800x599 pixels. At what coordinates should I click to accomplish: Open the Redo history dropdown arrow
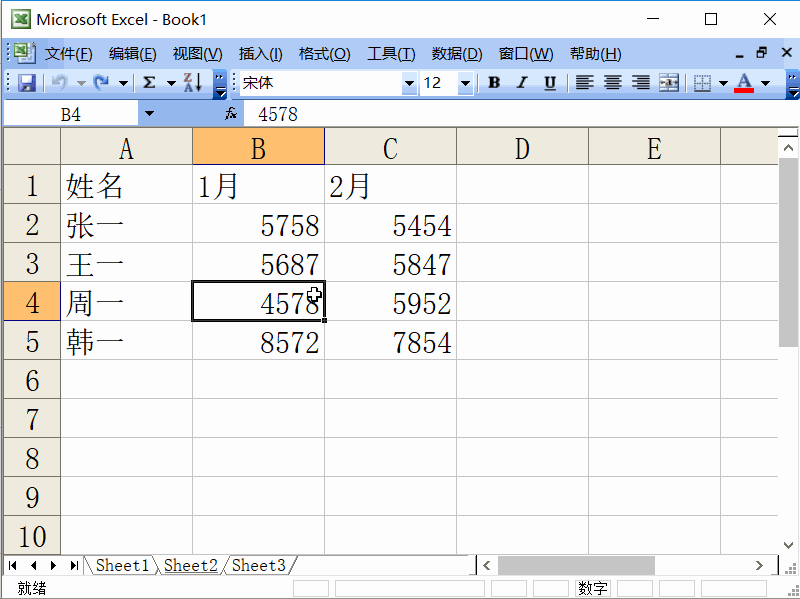click(123, 83)
